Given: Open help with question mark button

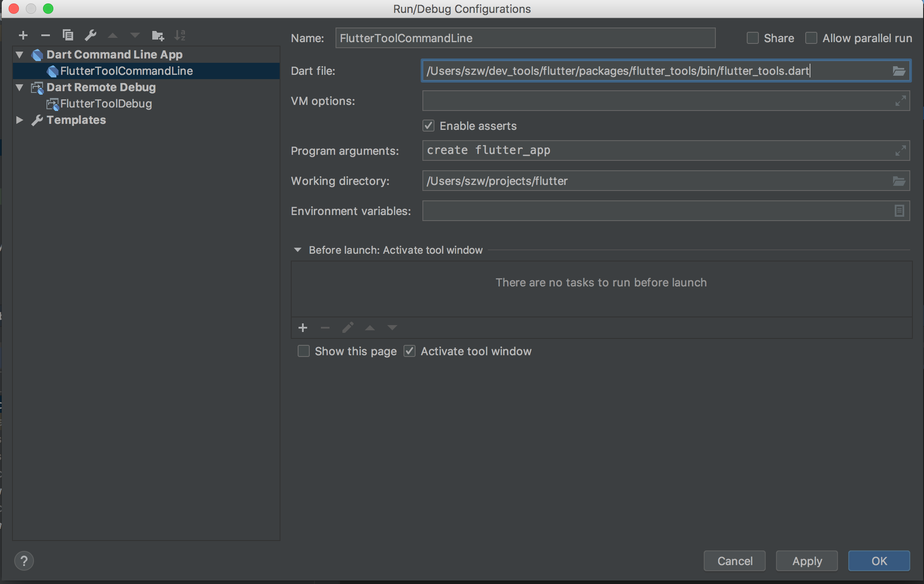Looking at the screenshot, I should click(x=24, y=561).
